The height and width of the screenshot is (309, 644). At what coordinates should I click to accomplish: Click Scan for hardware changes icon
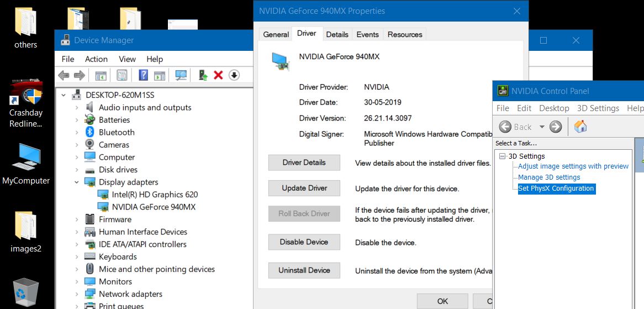pos(181,75)
